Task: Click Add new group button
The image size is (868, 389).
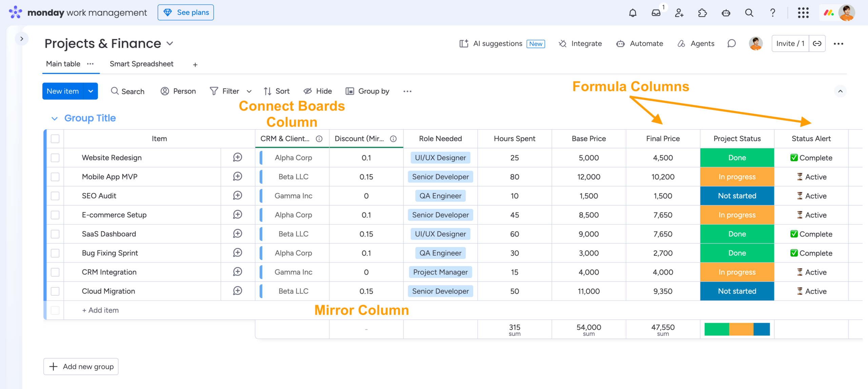Action: pos(81,366)
